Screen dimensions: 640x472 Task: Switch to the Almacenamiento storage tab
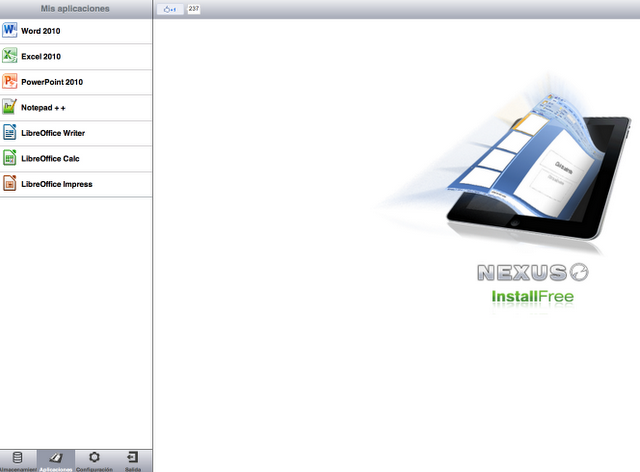(x=18, y=461)
